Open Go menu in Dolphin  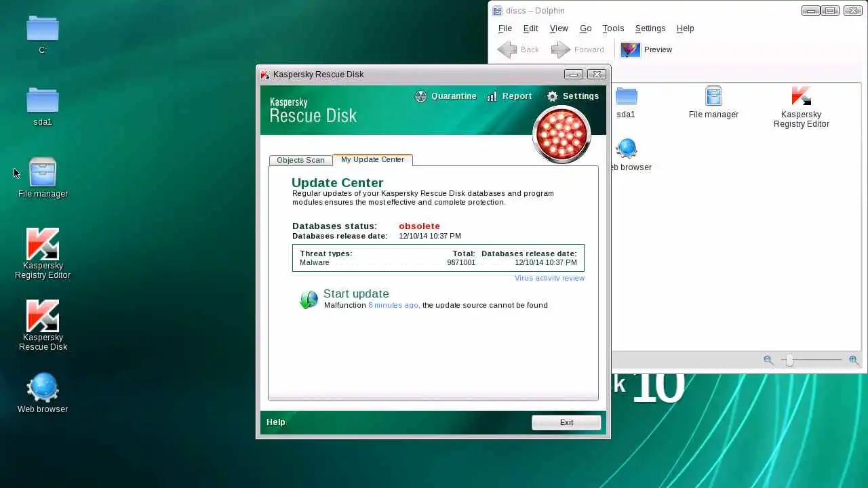tap(585, 28)
